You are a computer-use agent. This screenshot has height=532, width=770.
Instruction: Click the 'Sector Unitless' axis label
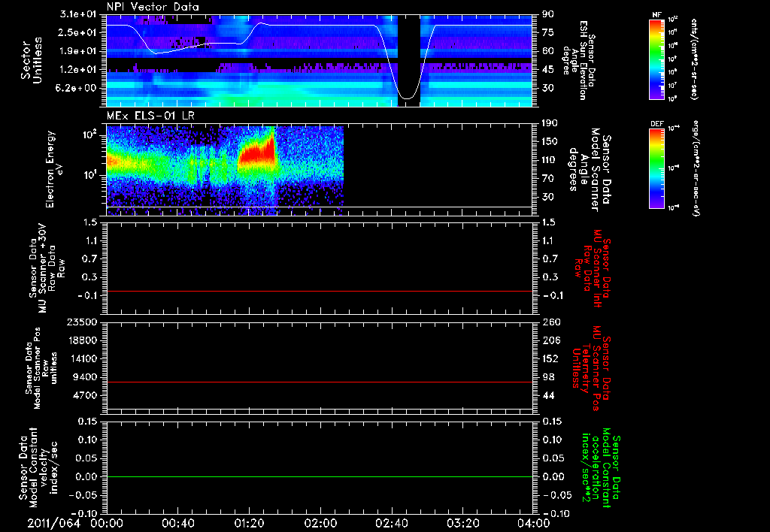coord(32,60)
